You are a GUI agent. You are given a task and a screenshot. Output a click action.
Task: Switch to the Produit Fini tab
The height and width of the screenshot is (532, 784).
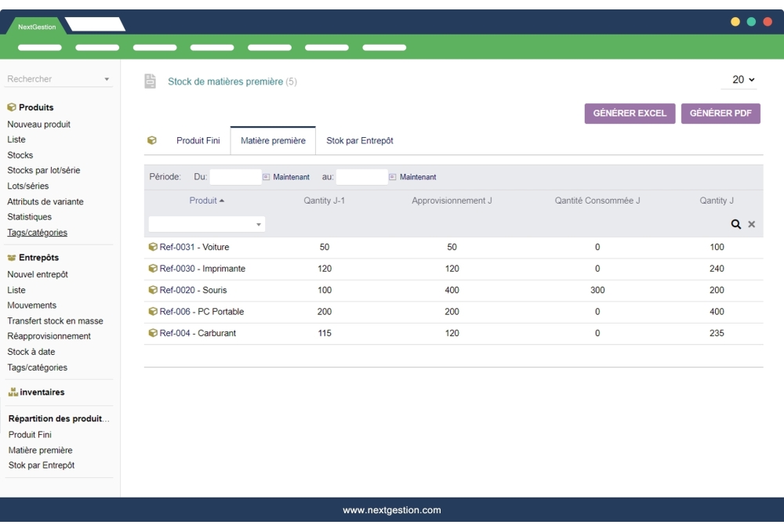click(x=198, y=141)
